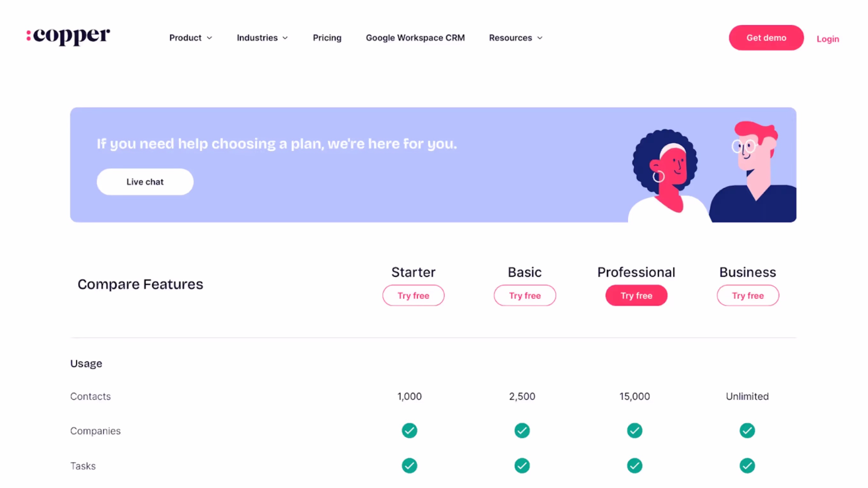Click the Login link
Screen dimensions: 868x488
pos(827,39)
